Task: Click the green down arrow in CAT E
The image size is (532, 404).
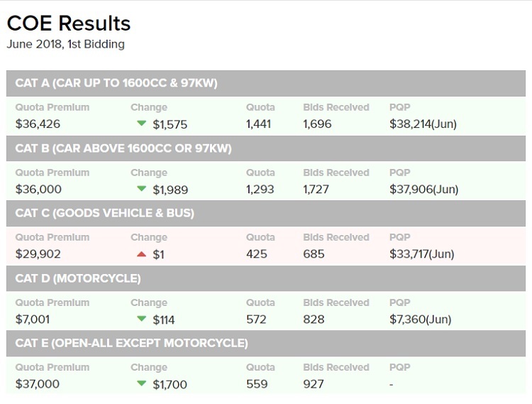Action: [140, 384]
